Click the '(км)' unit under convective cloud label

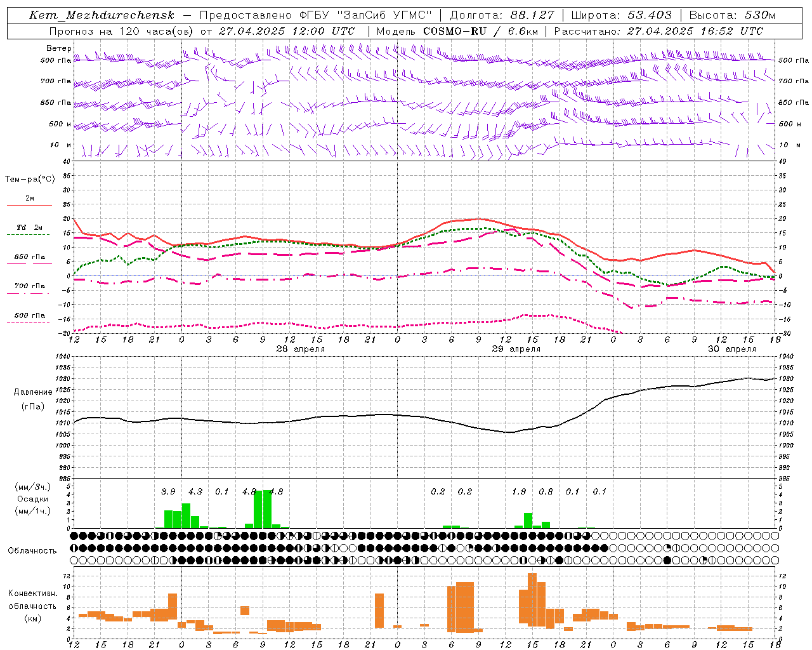pos(32,618)
